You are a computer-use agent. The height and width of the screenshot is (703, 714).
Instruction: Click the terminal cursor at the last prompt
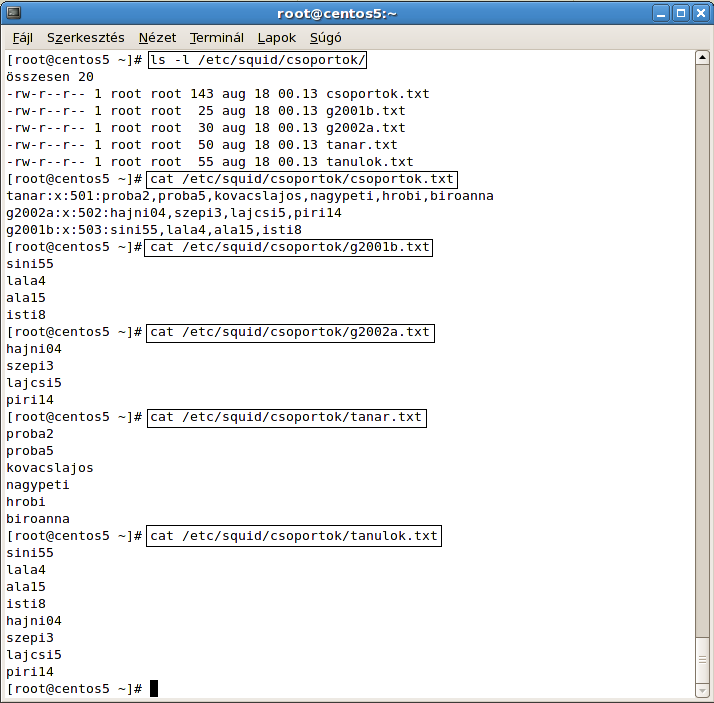coord(153,689)
